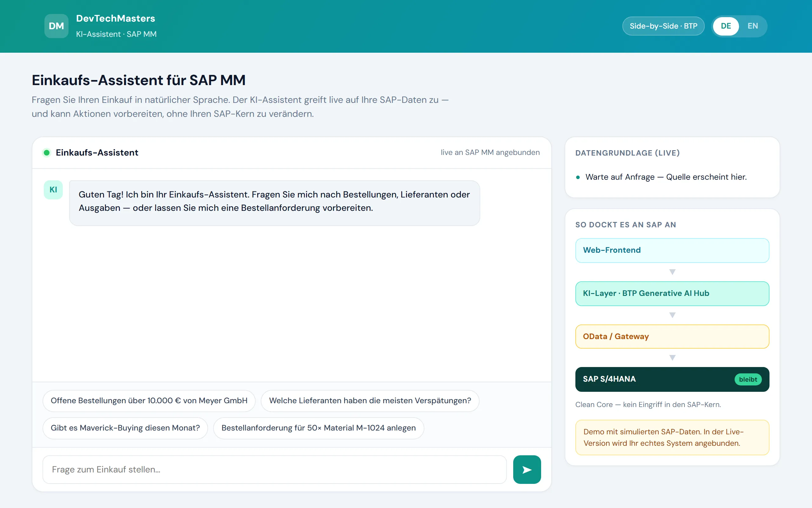Click the Side-by-Side · BTP pill
812x508 pixels.
[663, 26]
